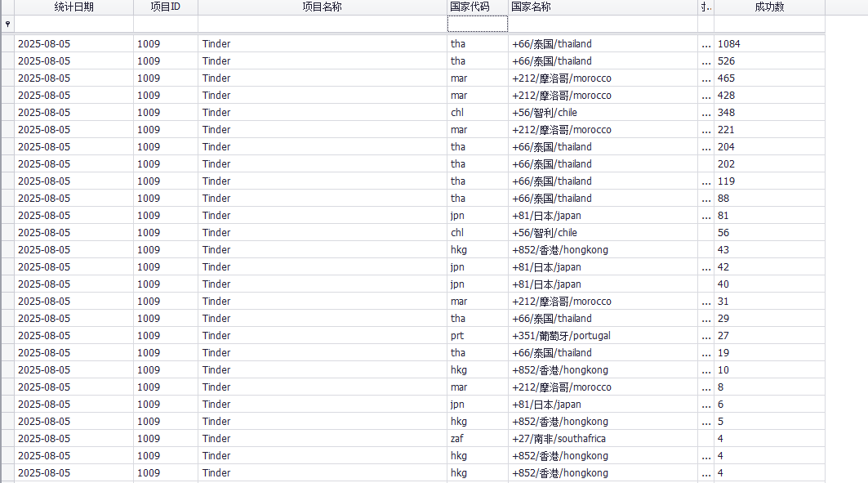
Task: Select the success count cell 81
Action: [769, 216]
